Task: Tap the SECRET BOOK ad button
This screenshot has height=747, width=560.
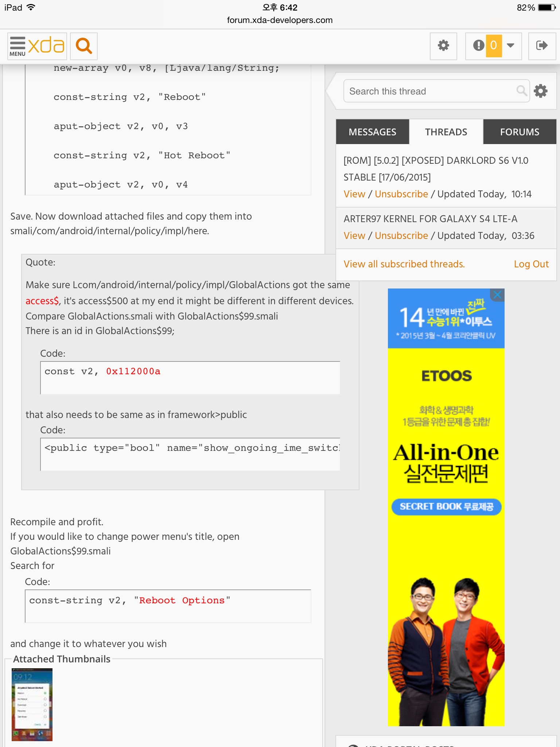Action: 446,507
